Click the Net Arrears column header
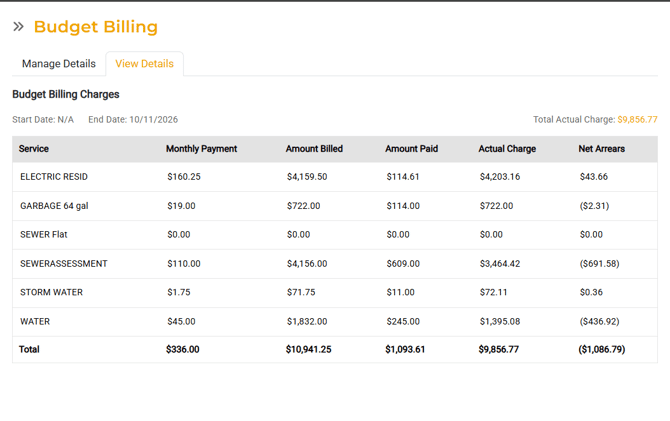This screenshot has width=670, height=421. click(601, 149)
